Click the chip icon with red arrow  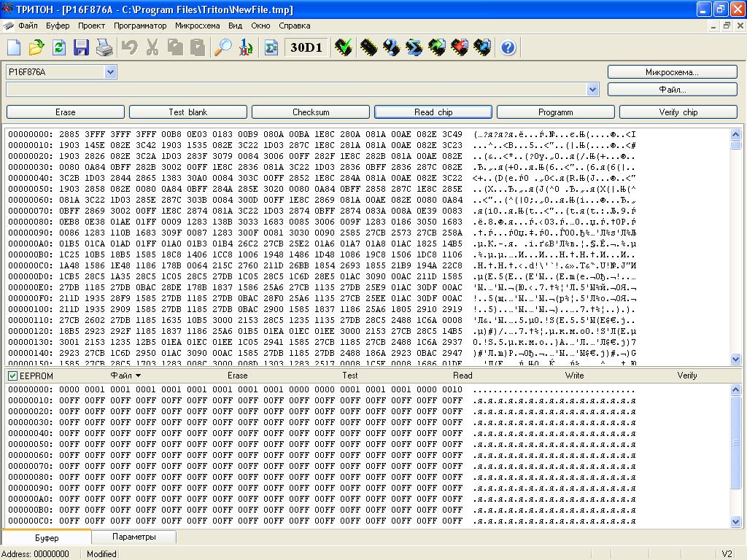pos(459,48)
